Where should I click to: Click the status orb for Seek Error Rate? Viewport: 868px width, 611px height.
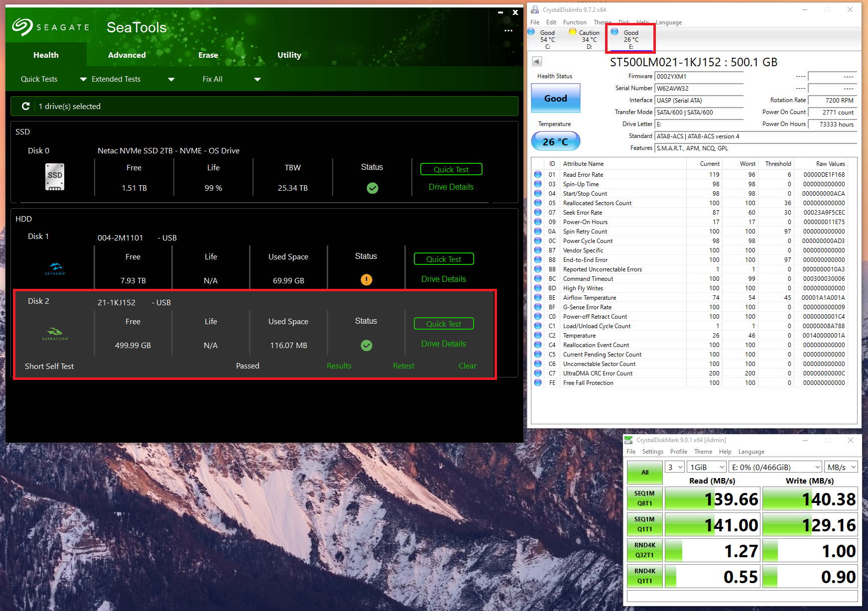pyautogui.click(x=538, y=212)
